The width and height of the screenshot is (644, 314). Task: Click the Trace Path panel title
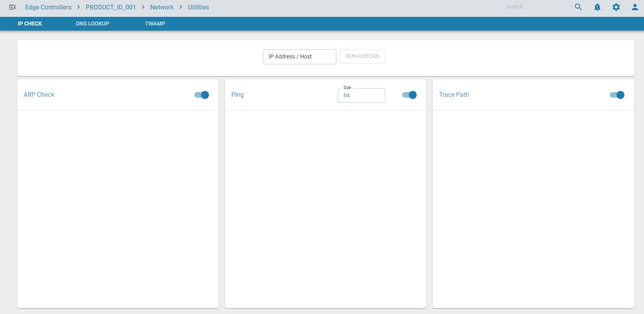[454, 94]
